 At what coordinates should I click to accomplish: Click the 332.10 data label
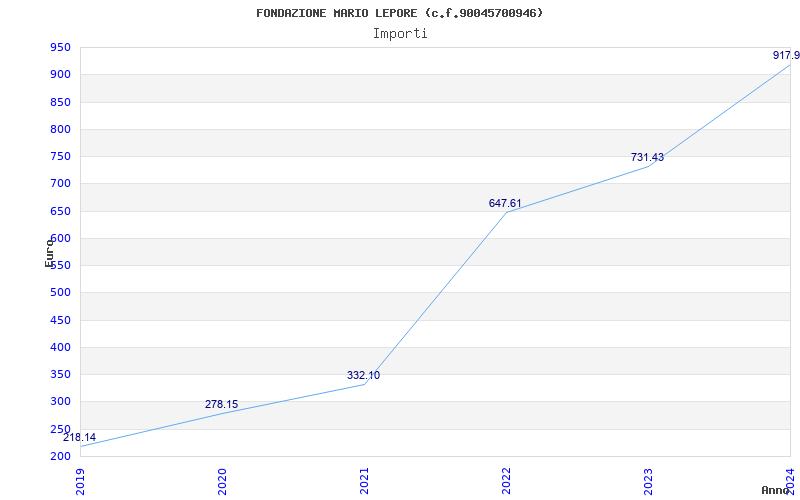click(x=363, y=376)
